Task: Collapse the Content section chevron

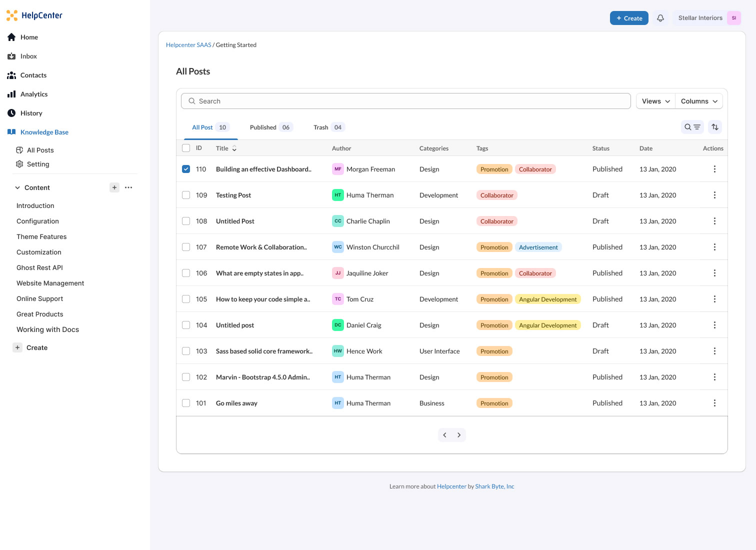Action: tap(17, 187)
